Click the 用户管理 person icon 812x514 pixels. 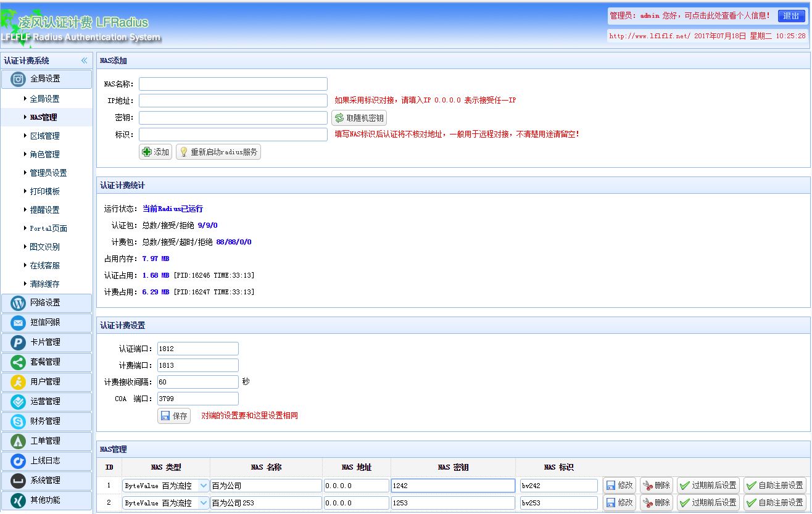(19, 382)
